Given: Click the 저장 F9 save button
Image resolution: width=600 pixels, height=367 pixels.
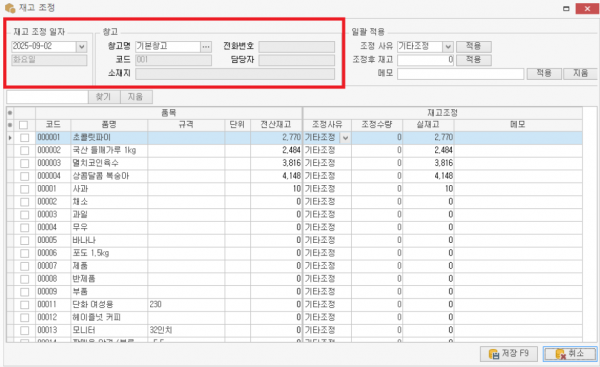Looking at the screenshot, I should (x=509, y=354).
